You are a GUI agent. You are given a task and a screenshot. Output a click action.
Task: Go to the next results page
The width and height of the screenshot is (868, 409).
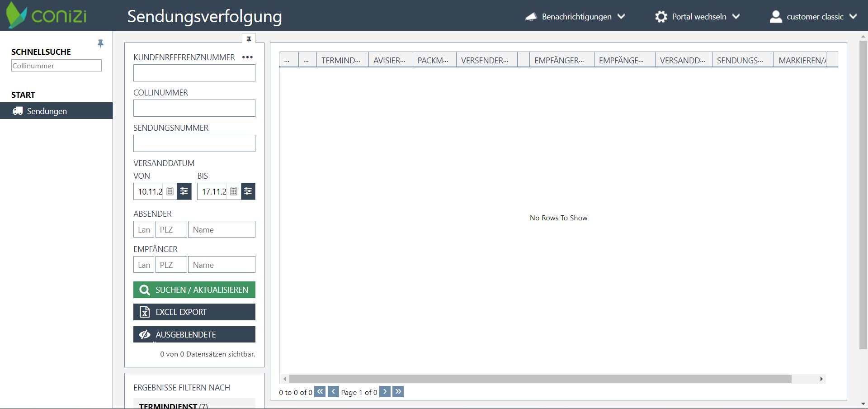pyautogui.click(x=385, y=392)
